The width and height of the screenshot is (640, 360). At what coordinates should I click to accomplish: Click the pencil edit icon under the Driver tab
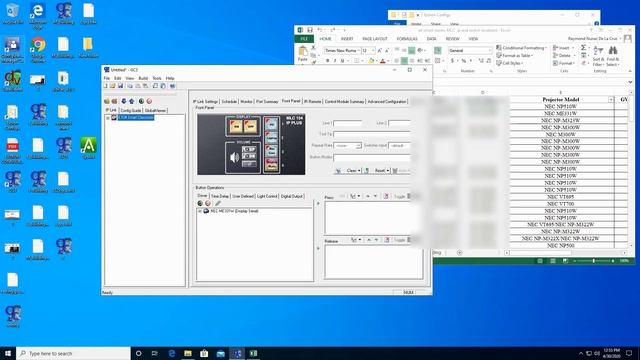coord(218,203)
